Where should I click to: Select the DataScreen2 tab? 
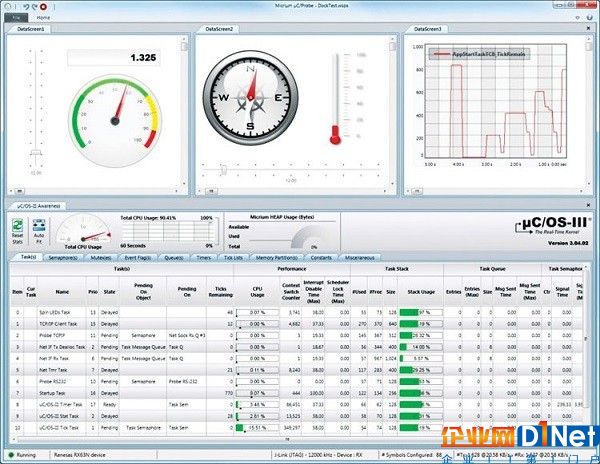tap(218, 29)
